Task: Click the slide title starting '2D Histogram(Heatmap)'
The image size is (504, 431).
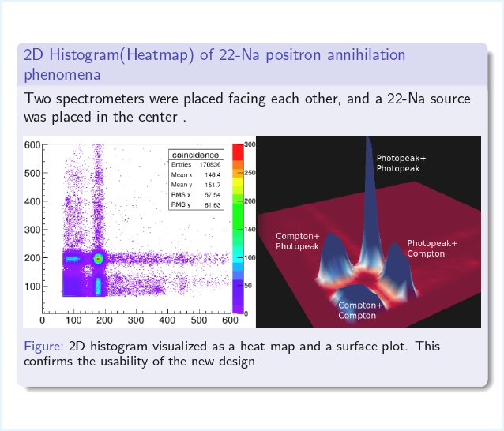Action: pyautogui.click(x=214, y=65)
